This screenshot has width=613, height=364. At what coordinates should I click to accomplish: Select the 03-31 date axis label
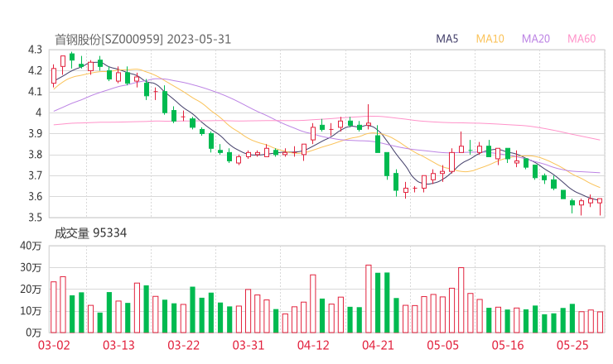pyautogui.click(x=249, y=345)
